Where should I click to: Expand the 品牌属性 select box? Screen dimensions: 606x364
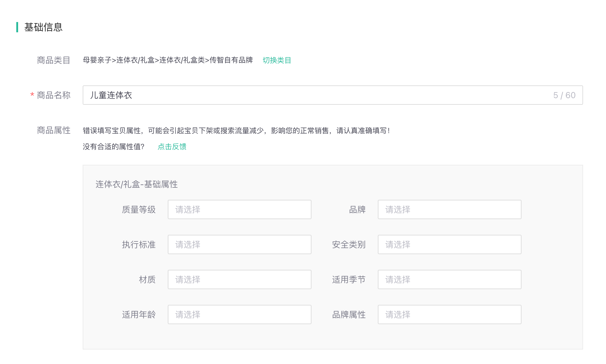(449, 315)
